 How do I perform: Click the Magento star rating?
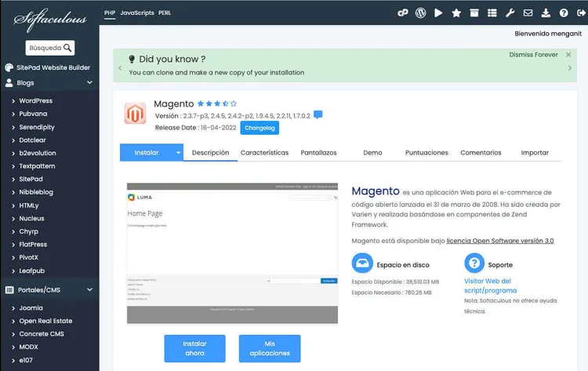216,104
